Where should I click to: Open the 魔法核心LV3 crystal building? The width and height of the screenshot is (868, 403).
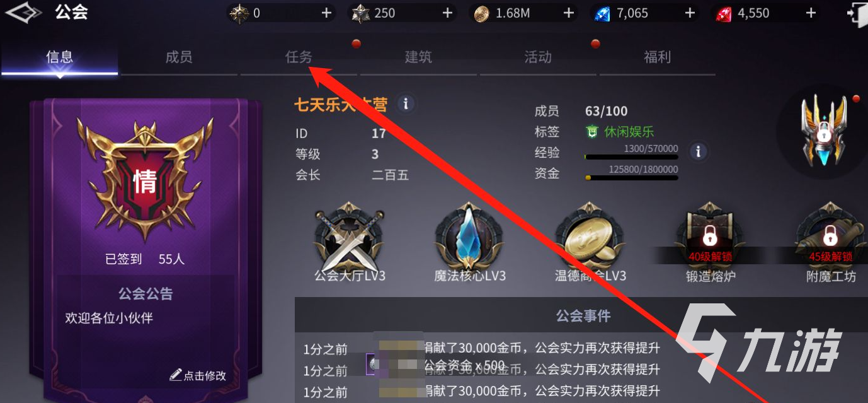click(x=470, y=237)
